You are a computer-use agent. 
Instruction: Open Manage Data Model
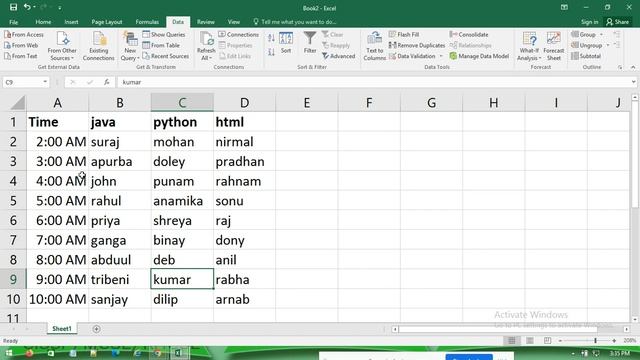coord(479,56)
